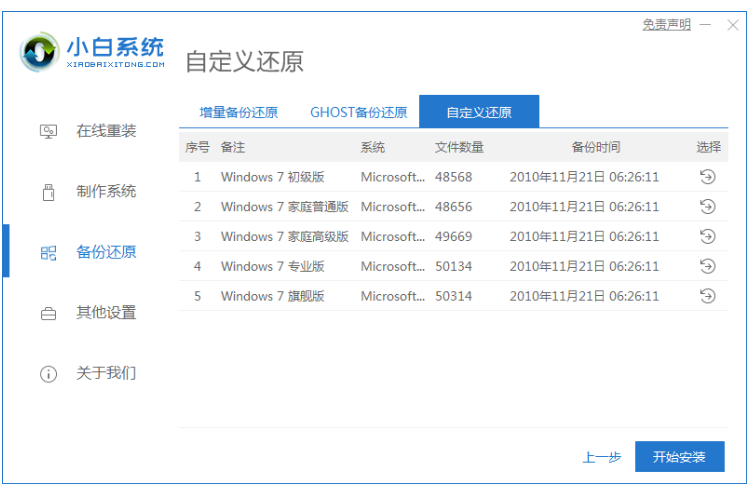
Task: Click the 其他设置 toolbox icon
Action: tap(48, 313)
